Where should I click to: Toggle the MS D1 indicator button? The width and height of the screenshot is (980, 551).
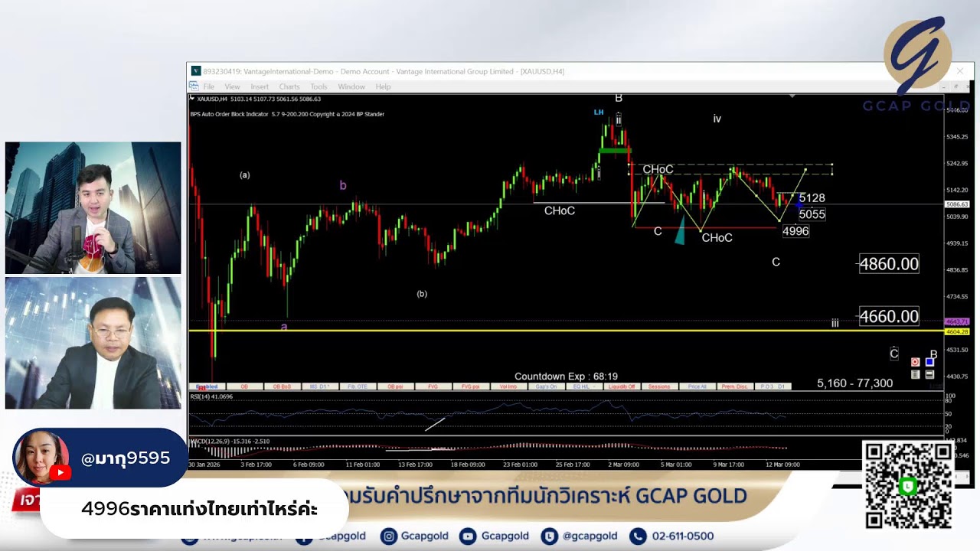pos(320,386)
